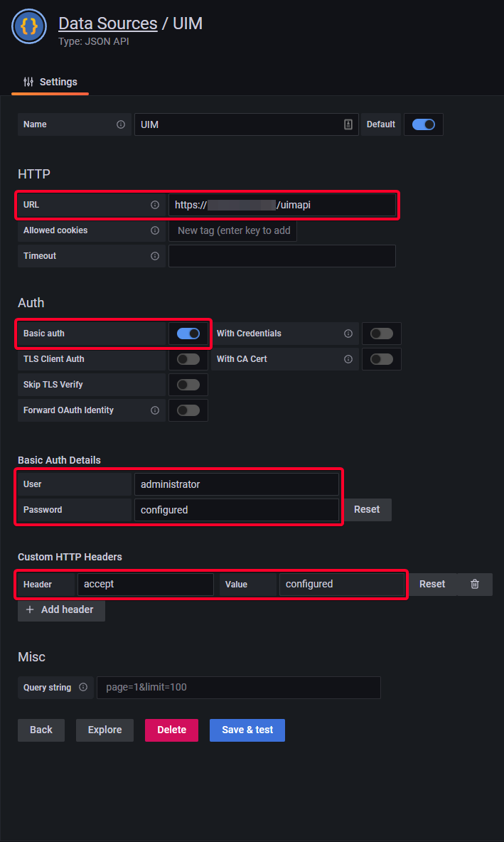Click the info icon beside Allowed cookies
504x842 pixels.
[155, 230]
